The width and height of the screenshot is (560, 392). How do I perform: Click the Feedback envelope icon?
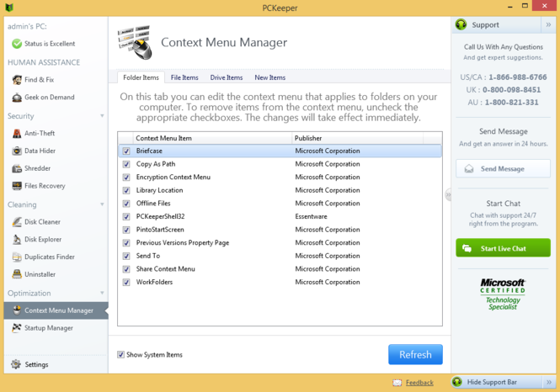click(397, 383)
